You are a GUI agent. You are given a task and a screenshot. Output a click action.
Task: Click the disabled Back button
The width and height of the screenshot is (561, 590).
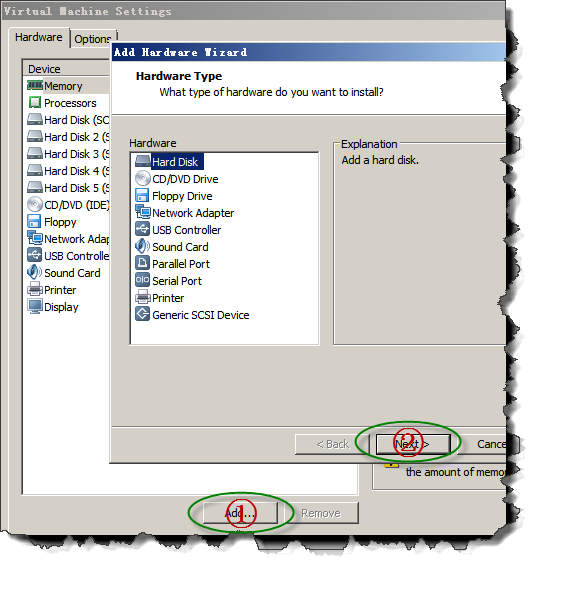click(332, 444)
